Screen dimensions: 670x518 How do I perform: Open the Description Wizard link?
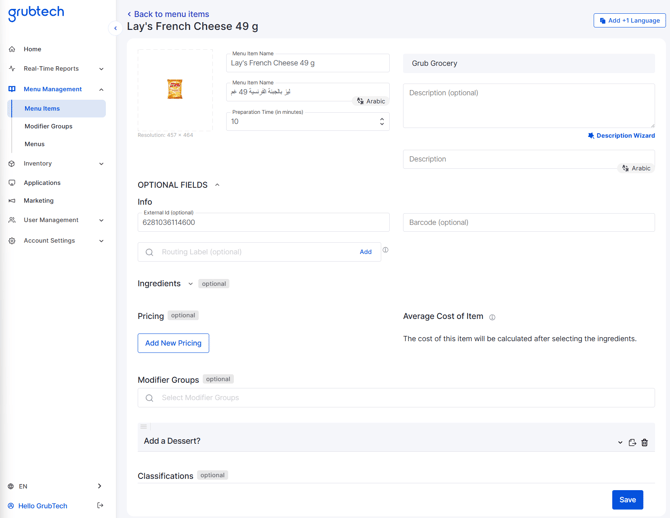pos(626,135)
